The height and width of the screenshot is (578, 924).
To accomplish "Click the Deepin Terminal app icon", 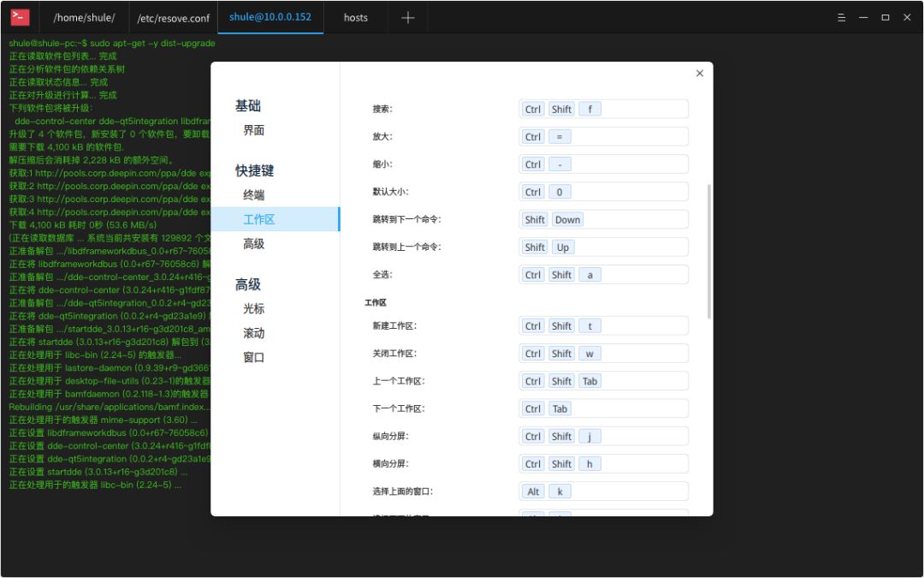I will pos(19,16).
